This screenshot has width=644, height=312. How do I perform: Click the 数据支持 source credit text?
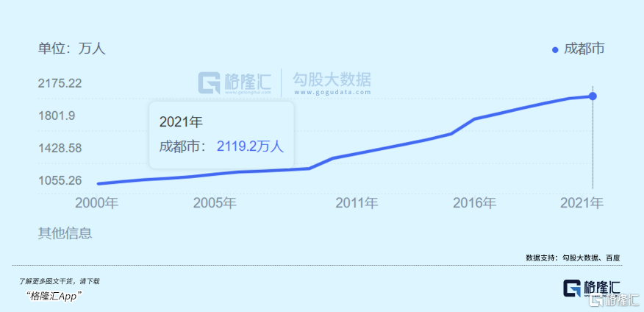(573, 258)
